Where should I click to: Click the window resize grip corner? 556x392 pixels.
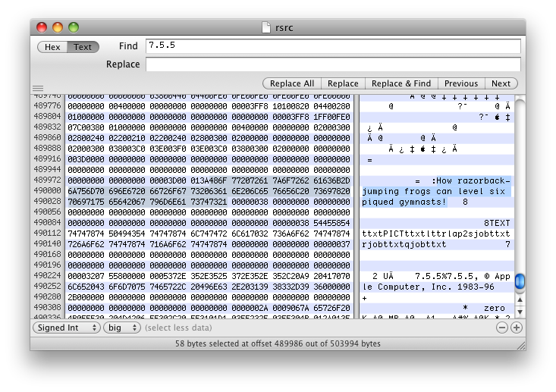(521, 346)
